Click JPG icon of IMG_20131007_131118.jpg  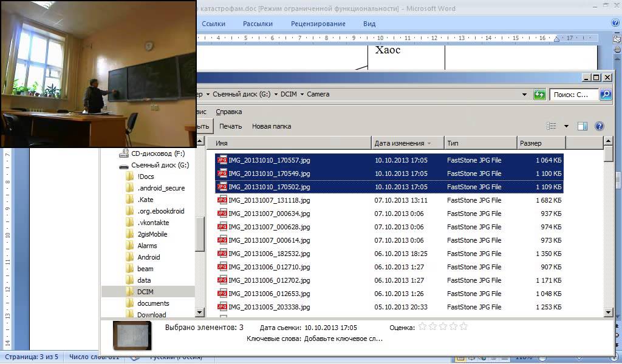[x=222, y=200]
